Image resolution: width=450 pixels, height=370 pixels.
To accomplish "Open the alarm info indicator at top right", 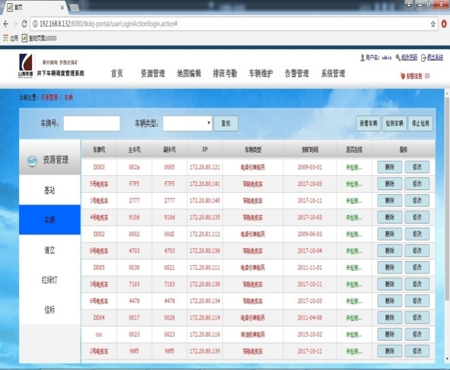I will (x=415, y=76).
